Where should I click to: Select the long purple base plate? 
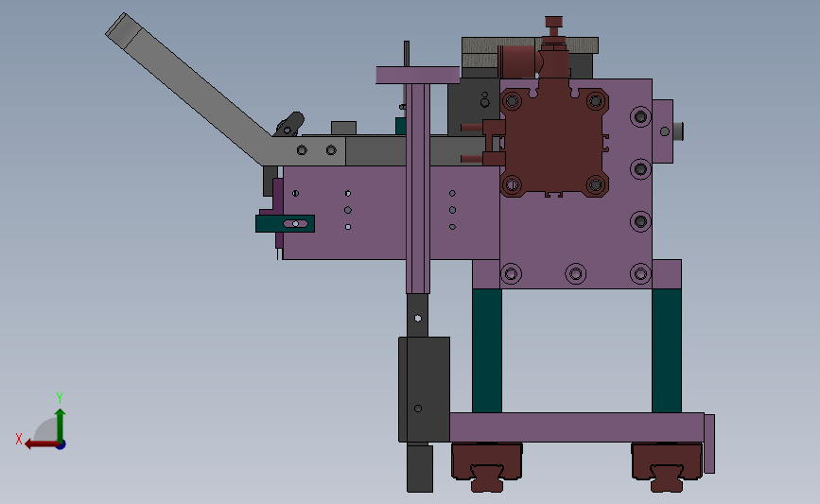pyautogui.click(x=577, y=427)
